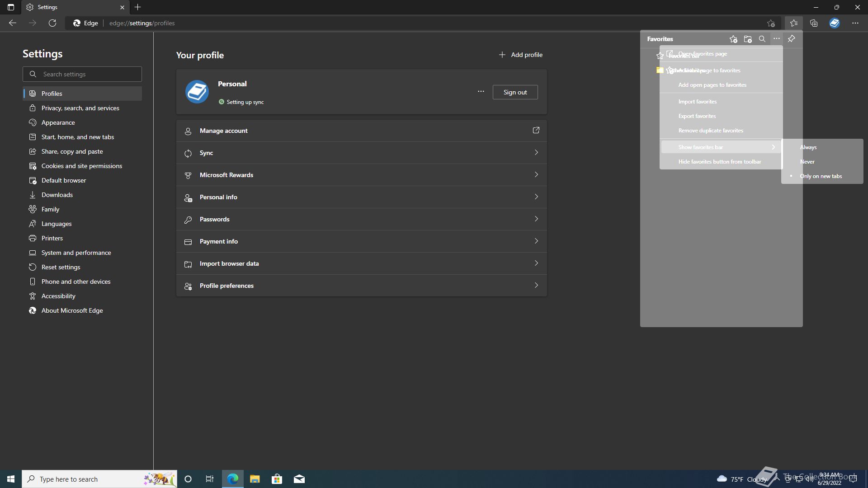Open Edge Settings and more menu
This screenshot has width=868, height=488.
[x=855, y=23]
